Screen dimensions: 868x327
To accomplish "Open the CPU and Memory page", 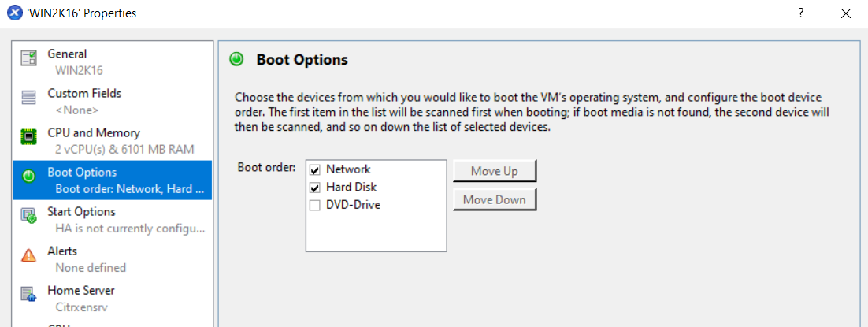I will pos(113,141).
